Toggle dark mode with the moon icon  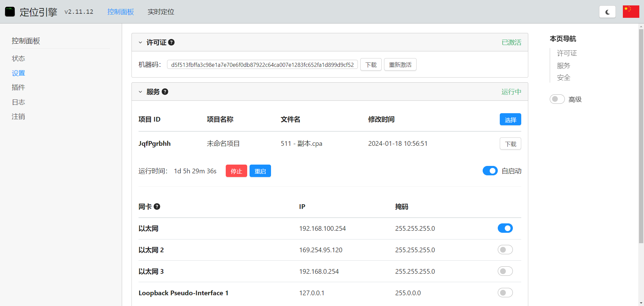[607, 12]
